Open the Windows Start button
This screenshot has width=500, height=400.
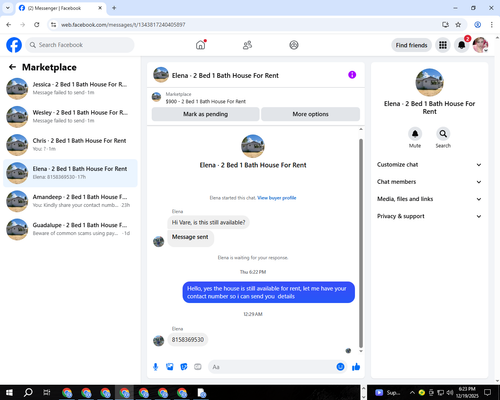[9, 392]
